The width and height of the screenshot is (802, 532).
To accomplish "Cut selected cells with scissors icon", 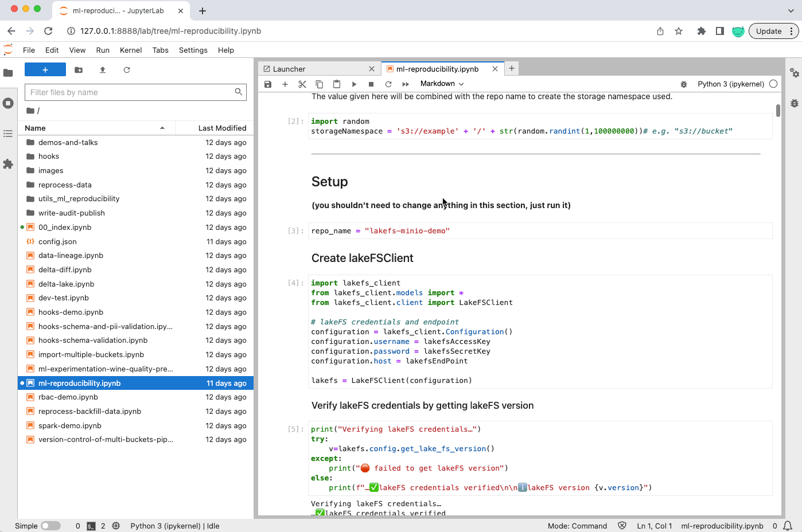I will [302, 84].
